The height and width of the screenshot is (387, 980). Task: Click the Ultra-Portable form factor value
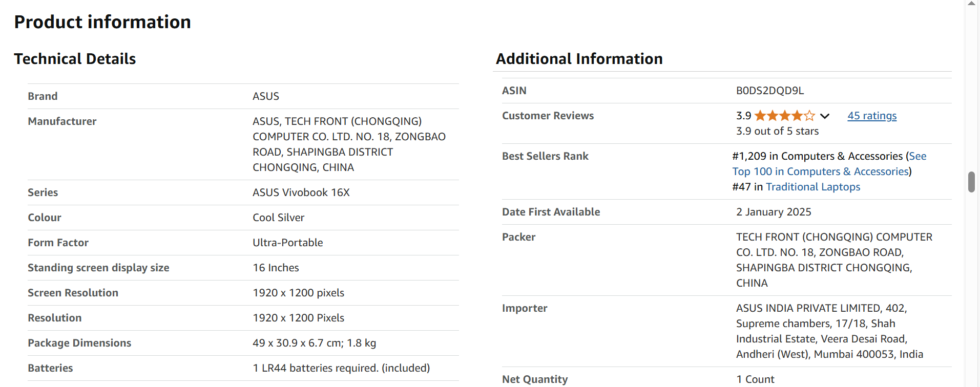(288, 243)
